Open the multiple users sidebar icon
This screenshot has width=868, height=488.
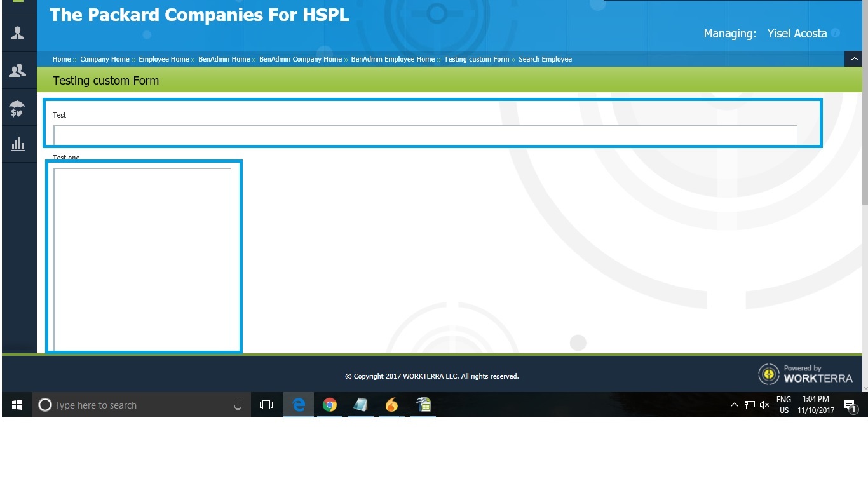18,71
